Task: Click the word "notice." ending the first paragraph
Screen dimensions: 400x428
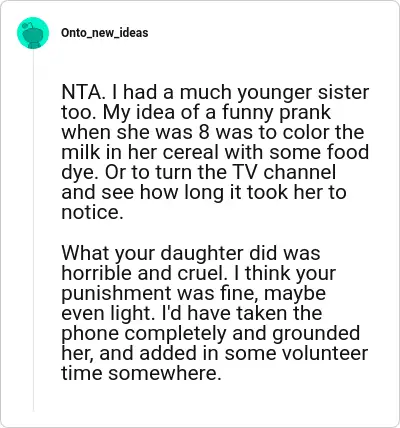Action: [x=92, y=212]
